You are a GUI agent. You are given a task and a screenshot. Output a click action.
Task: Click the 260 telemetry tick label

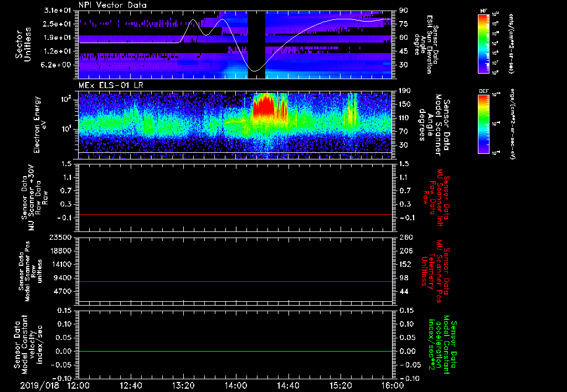pyautogui.click(x=406, y=237)
